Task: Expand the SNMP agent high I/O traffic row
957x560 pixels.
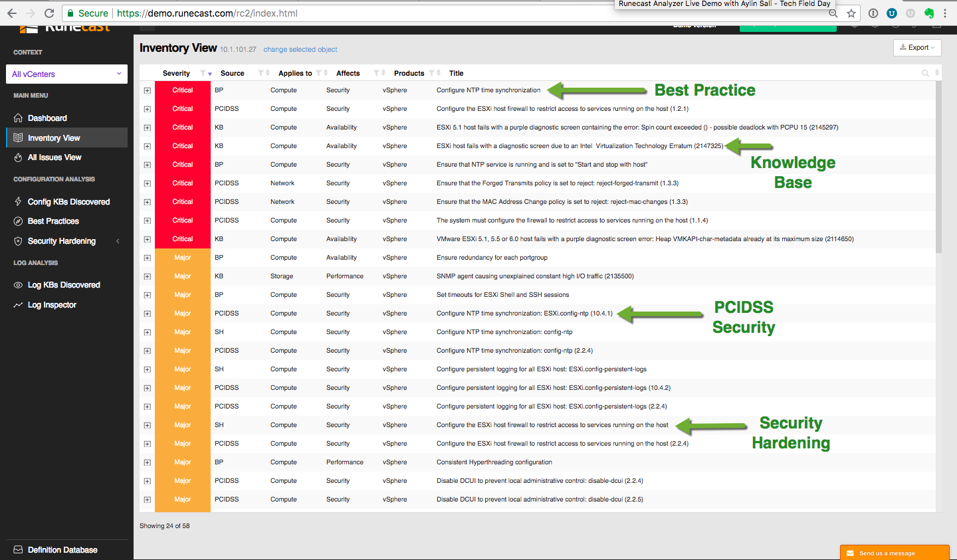Action: pos(148,276)
